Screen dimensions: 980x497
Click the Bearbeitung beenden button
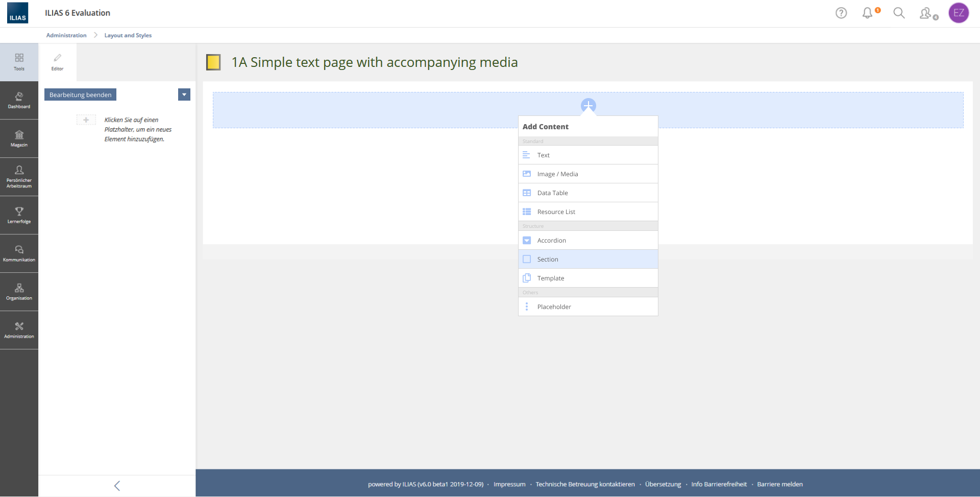click(80, 95)
